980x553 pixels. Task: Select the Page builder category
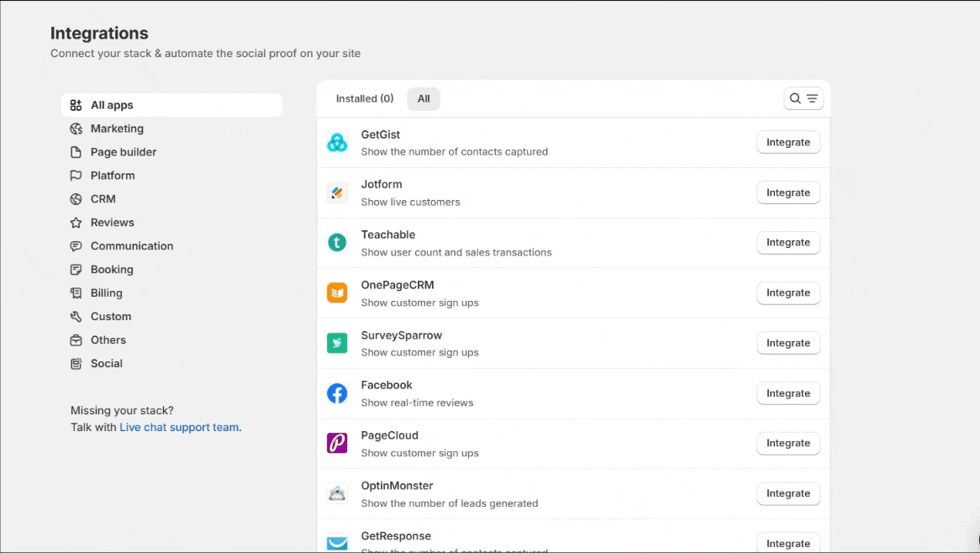pyautogui.click(x=124, y=152)
